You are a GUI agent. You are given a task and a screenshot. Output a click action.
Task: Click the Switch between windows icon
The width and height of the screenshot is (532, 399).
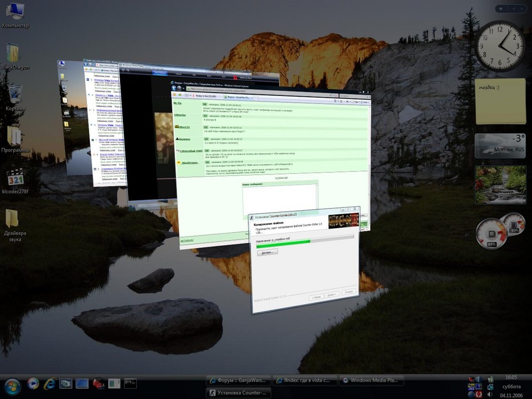[65, 384]
